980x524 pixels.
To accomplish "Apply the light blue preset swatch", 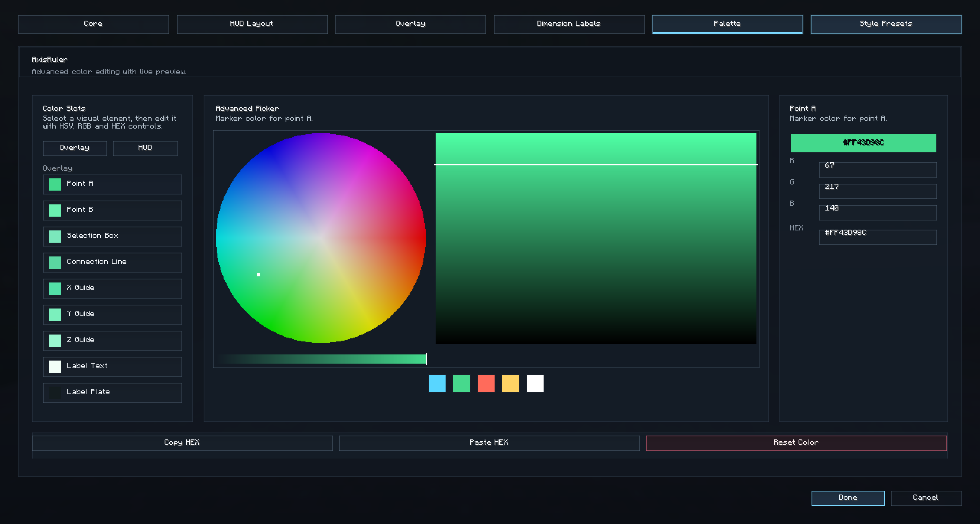I will pyautogui.click(x=437, y=384).
